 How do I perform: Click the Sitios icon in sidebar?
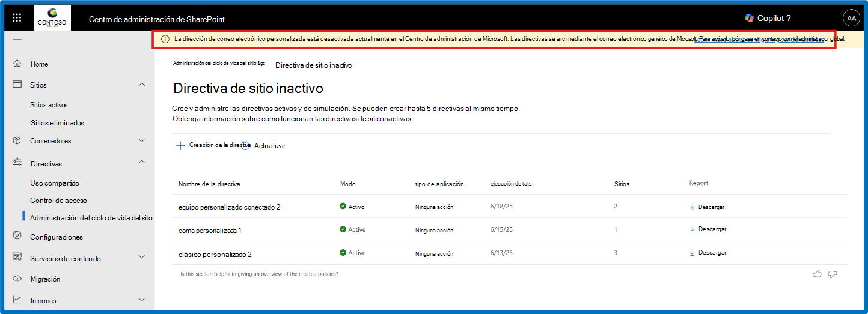coord(17,85)
